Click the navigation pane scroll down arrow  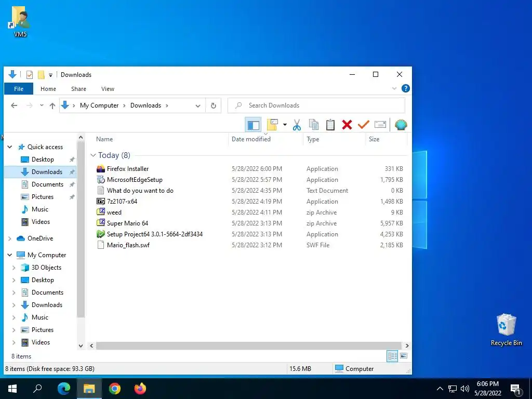[x=81, y=346]
